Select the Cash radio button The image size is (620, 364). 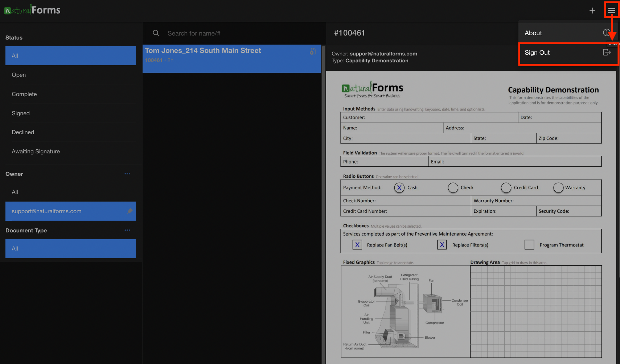pos(399,188)
